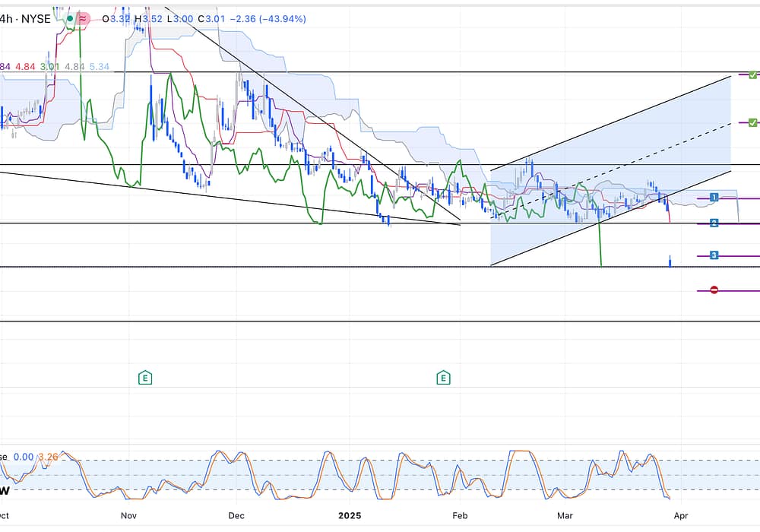The width and height of the screenshot is (760, 532).
Task: Click the 2025 label on time axis
Action: click(349, 515)
